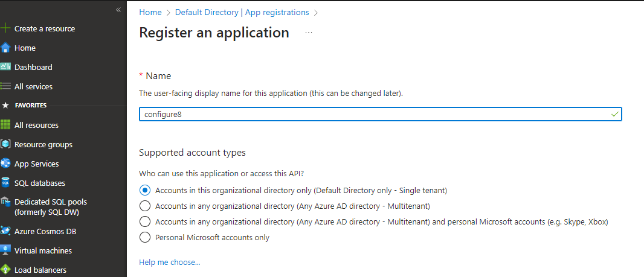Image resolution: width=644 pixels, height=277 pixels.
Task: Collapse the sidebar with the double chevron
Action: point(118,10)
